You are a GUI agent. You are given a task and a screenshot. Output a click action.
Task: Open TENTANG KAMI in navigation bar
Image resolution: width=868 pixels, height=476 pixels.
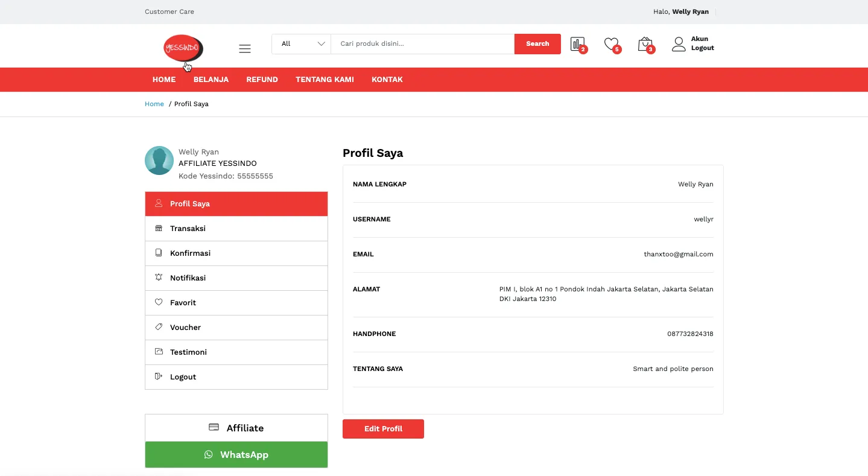pyautogui.click(x=325, y=80)
